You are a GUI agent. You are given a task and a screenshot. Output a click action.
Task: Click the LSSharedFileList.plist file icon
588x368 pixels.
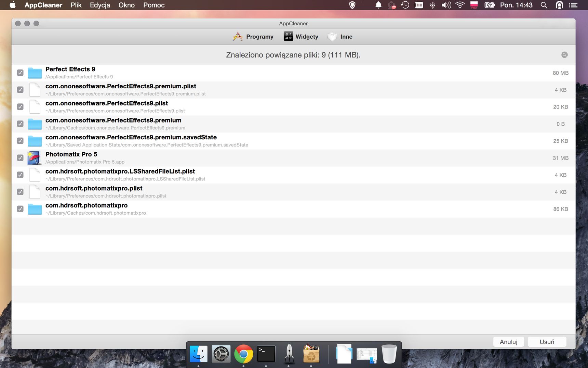pos(35,175)
